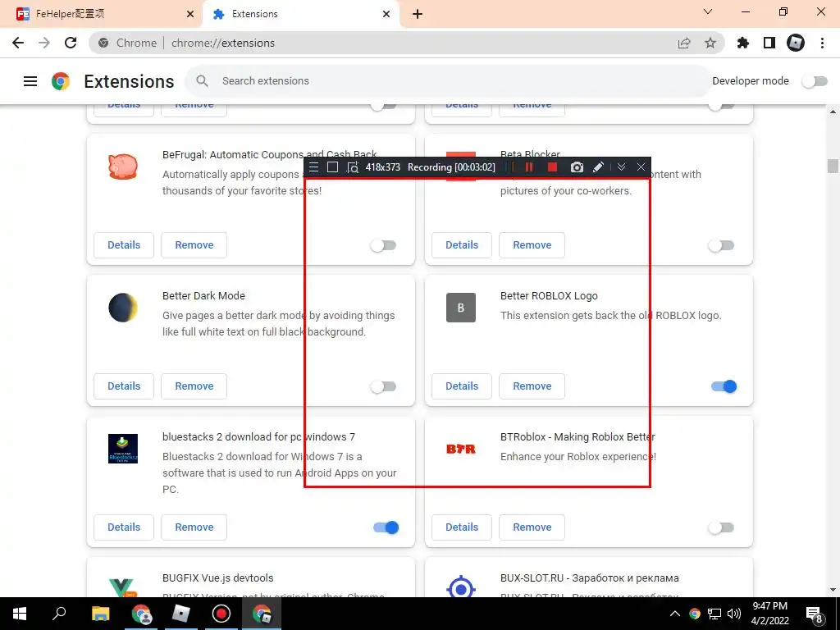Screen dimensions: 840x630
Task: Go back with the browser back arrow
Action: [x=18, y=43]
